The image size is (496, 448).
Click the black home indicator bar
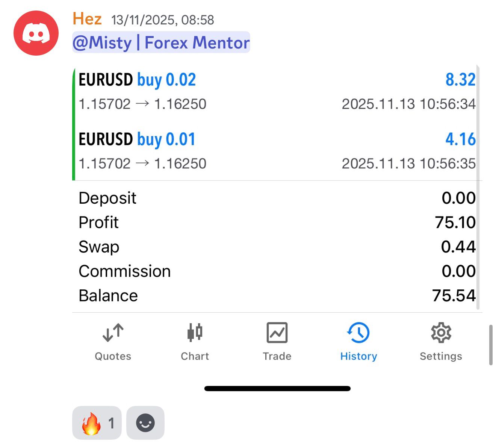[x=277, y=389]
